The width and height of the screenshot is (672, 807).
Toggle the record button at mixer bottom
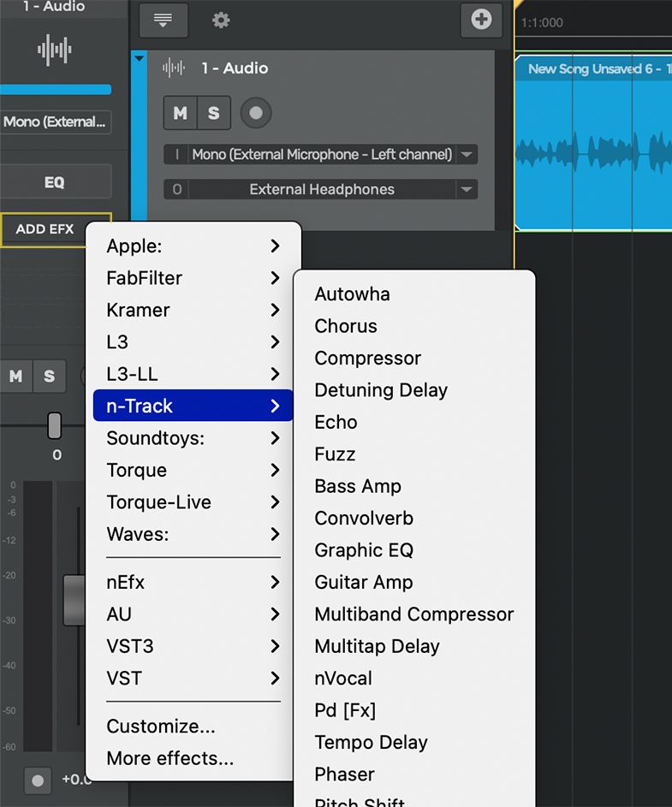pos(38,780)
